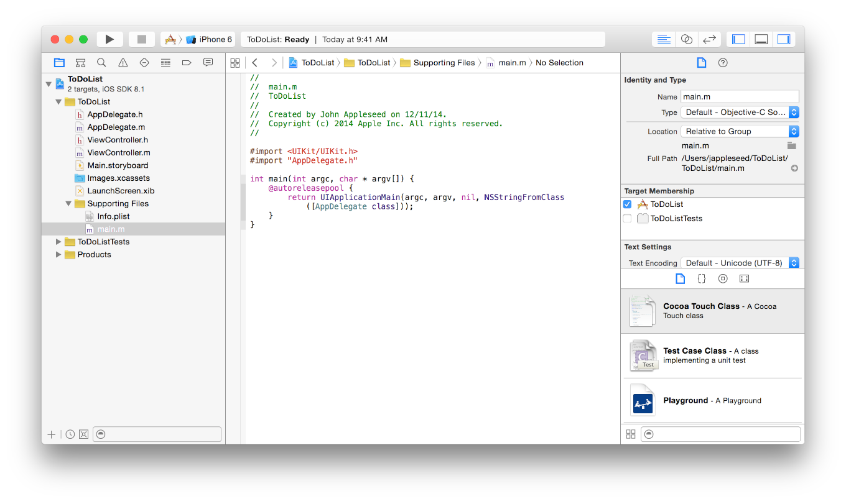This screenshot has height=504, width=846.
Task: Click the Run (play) button
Action: click(109, 39)
